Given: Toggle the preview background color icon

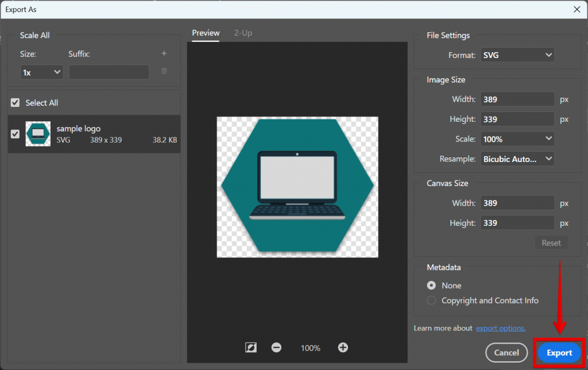Looking at the screenshot, I should pos(250,348).
